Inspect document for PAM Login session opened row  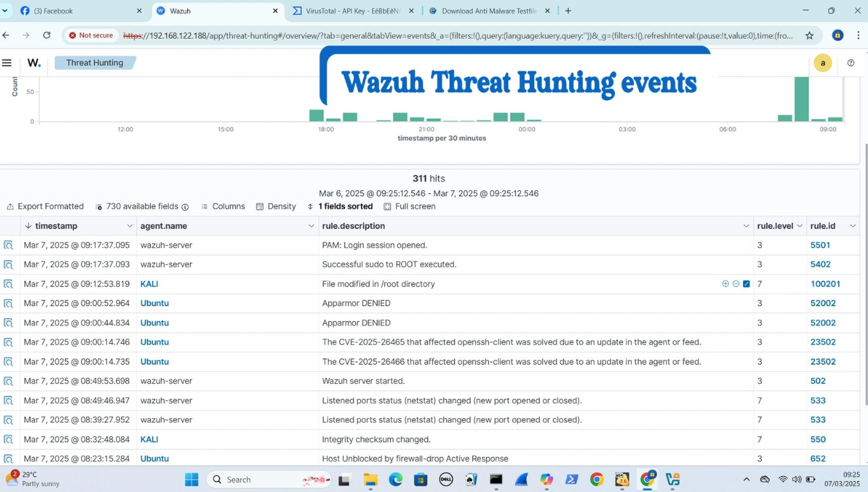8,245
